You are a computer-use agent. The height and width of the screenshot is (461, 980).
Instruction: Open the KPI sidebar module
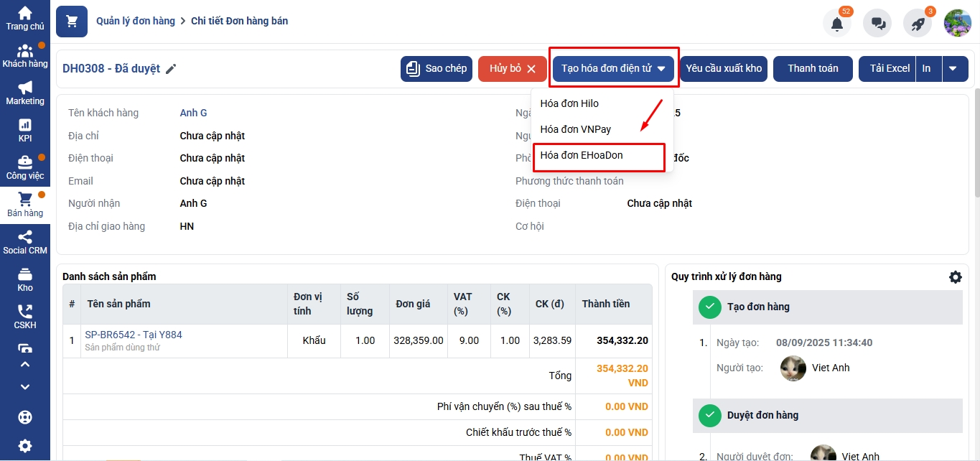(25, 131)
